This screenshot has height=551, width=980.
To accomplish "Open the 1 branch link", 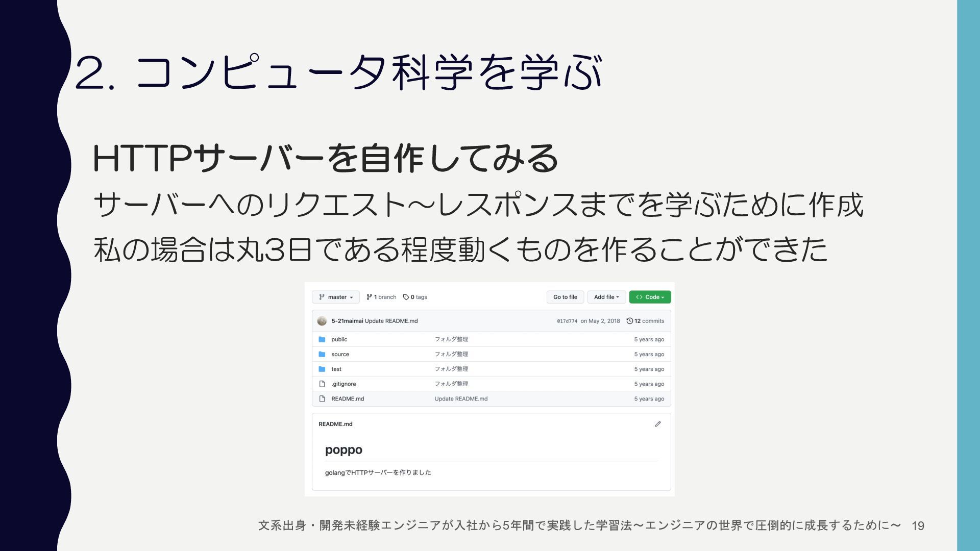I will click(382, 297).
